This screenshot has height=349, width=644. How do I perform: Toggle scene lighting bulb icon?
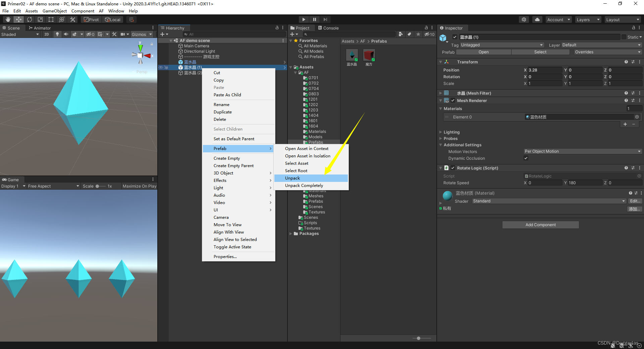[57, 34]
